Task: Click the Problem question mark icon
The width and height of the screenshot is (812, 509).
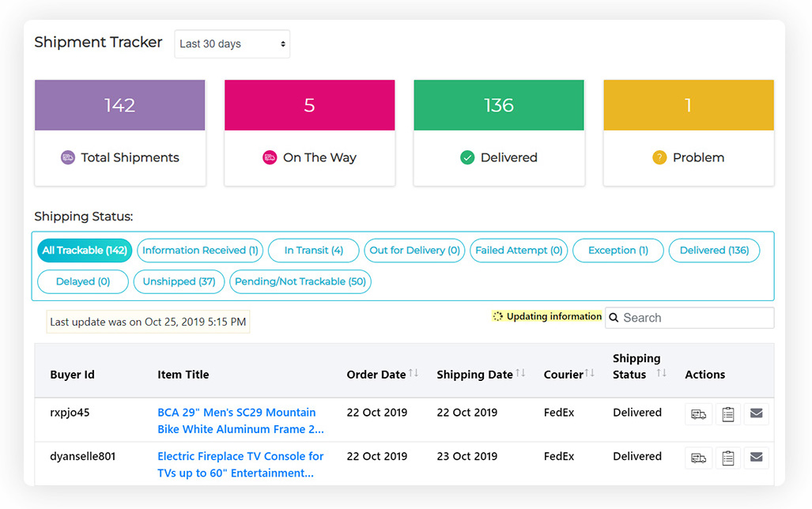Action: coord(659,157)
